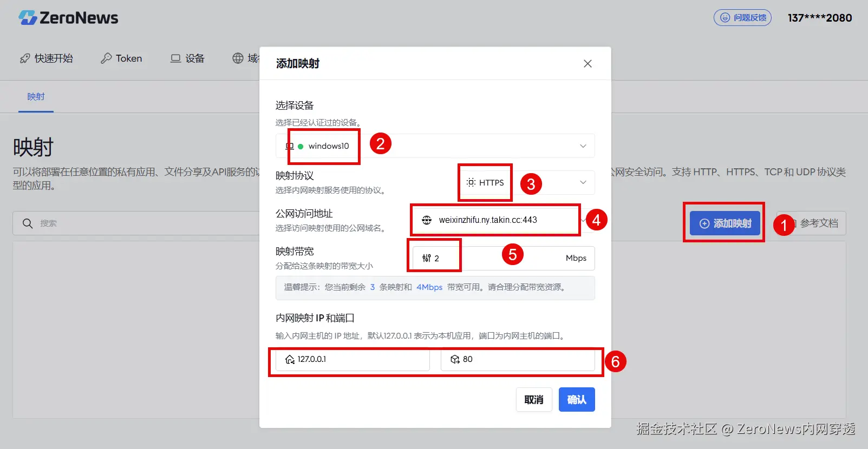The width and height of the screenshot is (868, 449).
Task: Click the globe icon in domain field
Action: [427, 220]
